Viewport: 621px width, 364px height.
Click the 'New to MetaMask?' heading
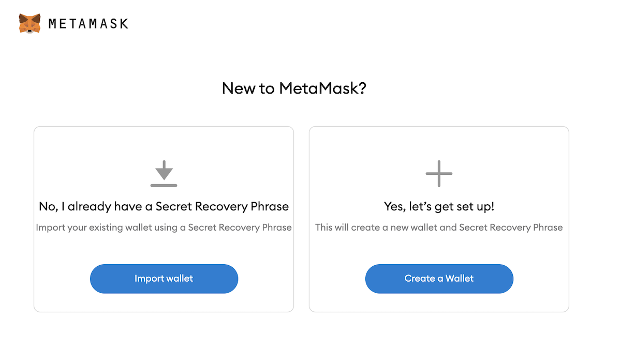(294, 88)
